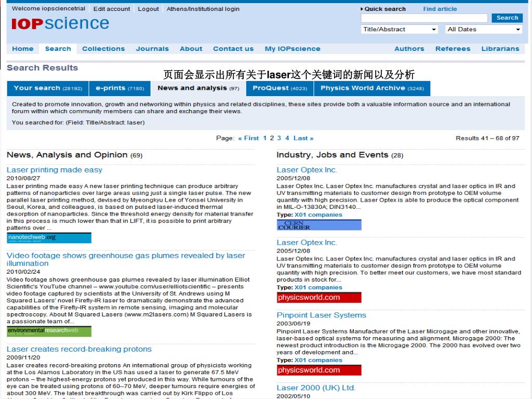The image size is (532, 399).
Task: Open the second Laser Optex Inc. listing
Action: (x=307, y=243)
